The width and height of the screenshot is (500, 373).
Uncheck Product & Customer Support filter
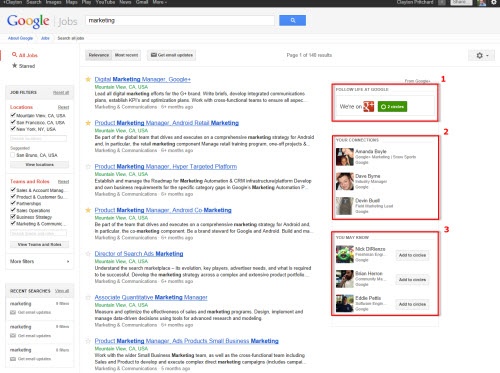13,197
